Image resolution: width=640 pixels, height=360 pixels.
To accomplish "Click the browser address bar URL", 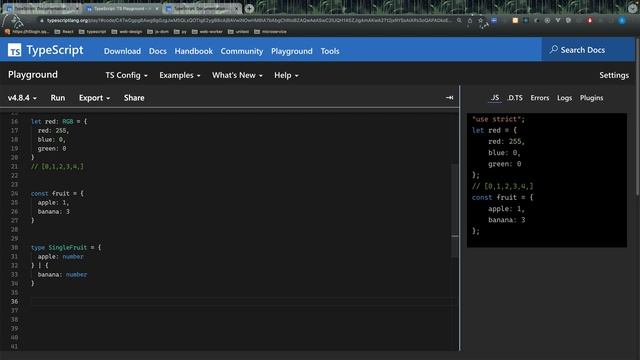I will pos(248,20).
